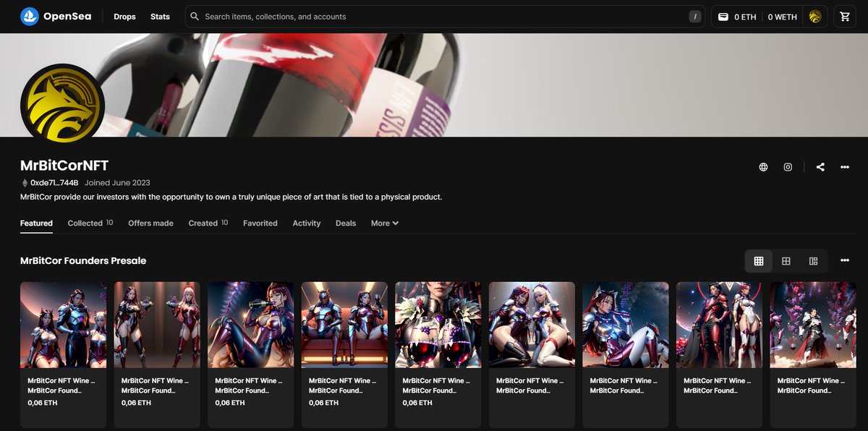Open the Offers made tab
The height and width of the screenshot is (431, 868).
point(150,223)
